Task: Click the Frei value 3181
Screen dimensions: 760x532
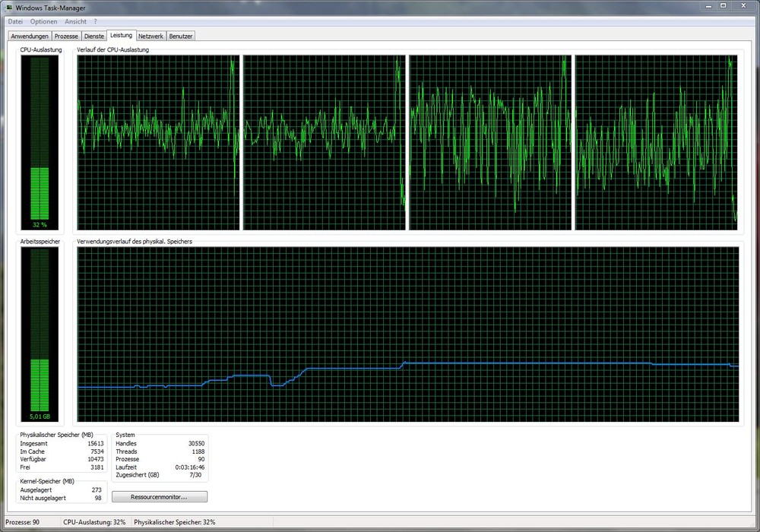Action: (97, 467)
